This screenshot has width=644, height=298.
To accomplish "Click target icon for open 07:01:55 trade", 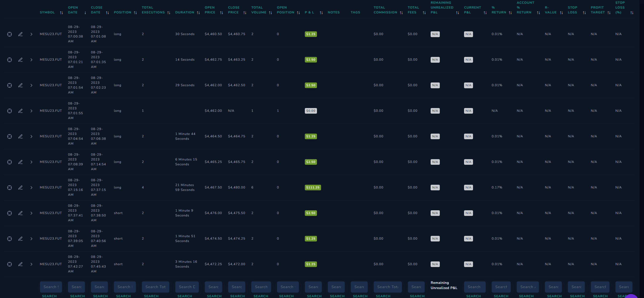I will coord(10,111).
